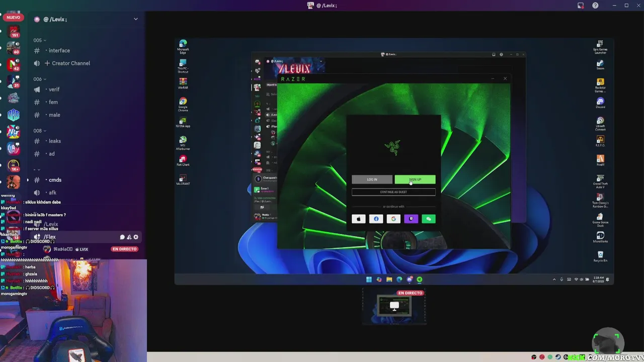Open chat icon on the /Flex voice channel
644x362 pixels.
(x=122, y=237)
